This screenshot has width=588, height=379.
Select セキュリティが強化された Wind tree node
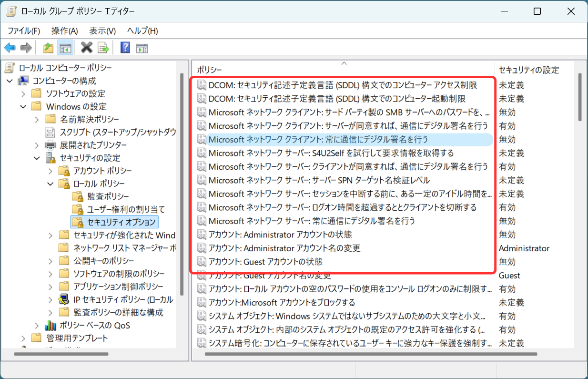tap(124, 235)
